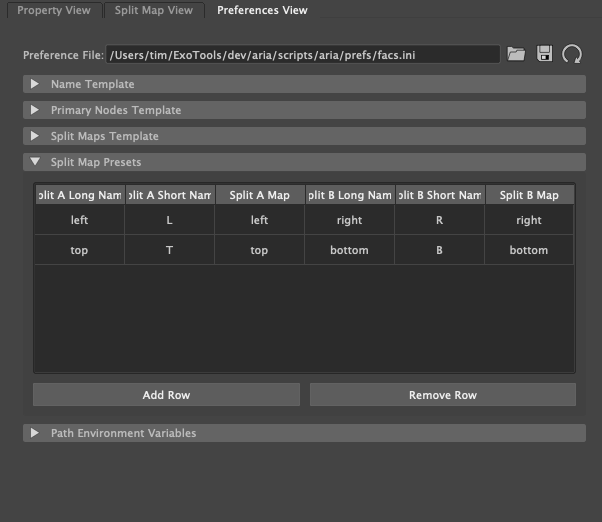Reload preferences with the circular arrow icon

pyautogui.click(x=572, y=54)
